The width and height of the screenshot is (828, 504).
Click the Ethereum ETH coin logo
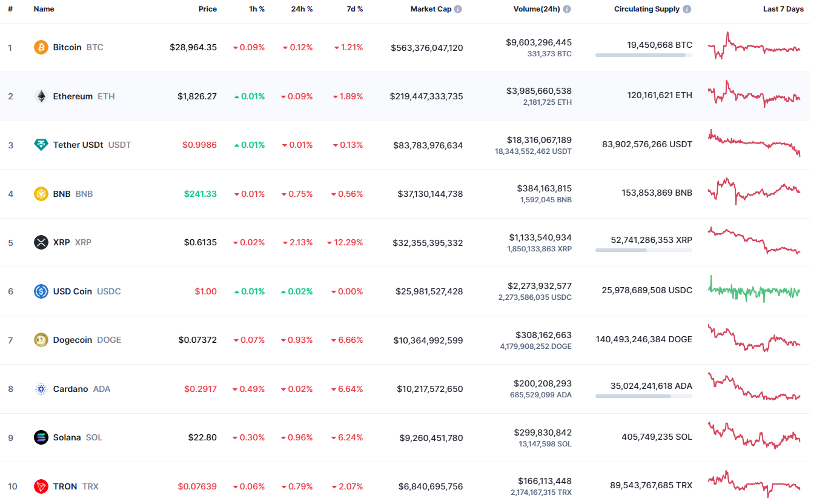(40, 96)
